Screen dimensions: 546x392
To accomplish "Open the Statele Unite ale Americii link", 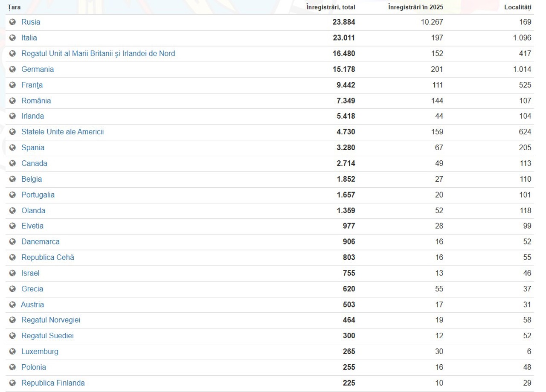I will click(x=63, y=132).
